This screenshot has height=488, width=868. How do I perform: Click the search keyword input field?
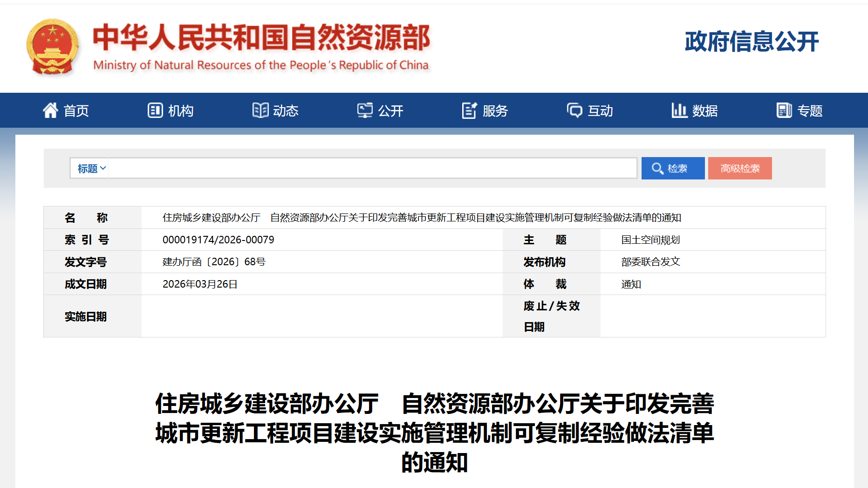pos(373,168)
